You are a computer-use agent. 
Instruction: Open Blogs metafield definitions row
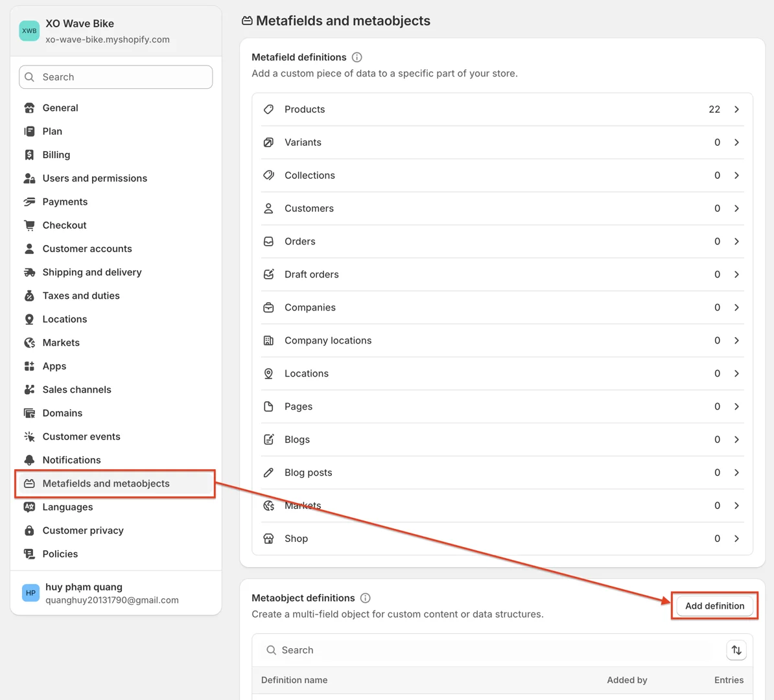point(502,440)
